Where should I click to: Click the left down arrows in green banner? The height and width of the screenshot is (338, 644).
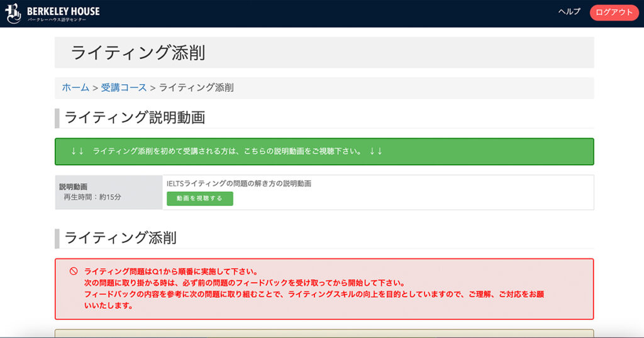coord(77,151)
